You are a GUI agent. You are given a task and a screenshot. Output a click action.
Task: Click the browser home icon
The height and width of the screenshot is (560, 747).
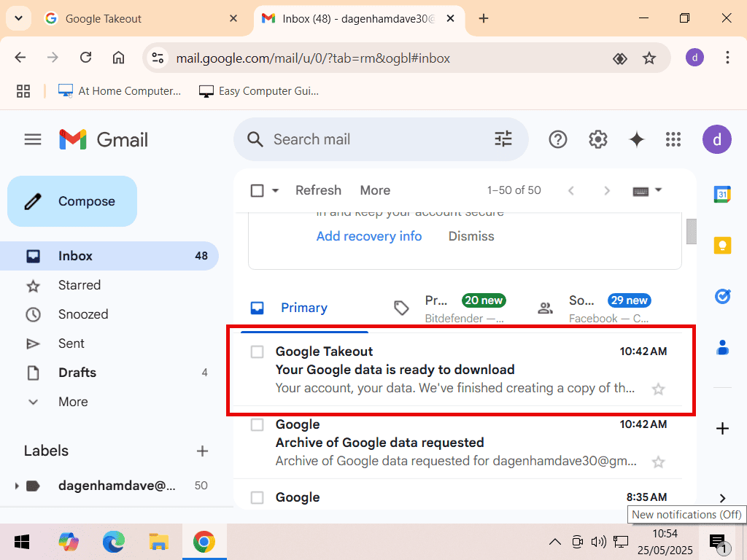pyautogui.click(x=118, y=58)
